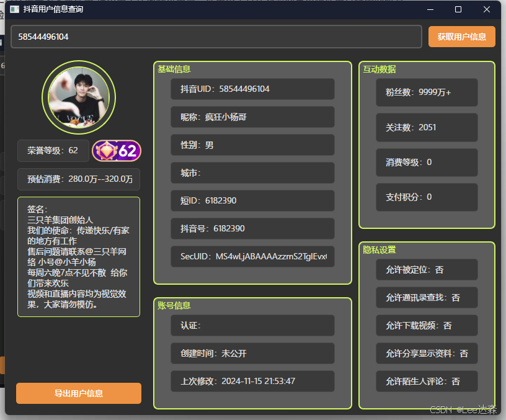Click the 签名 signature text box
Screen dimensions: 506x420
point(79,257)
